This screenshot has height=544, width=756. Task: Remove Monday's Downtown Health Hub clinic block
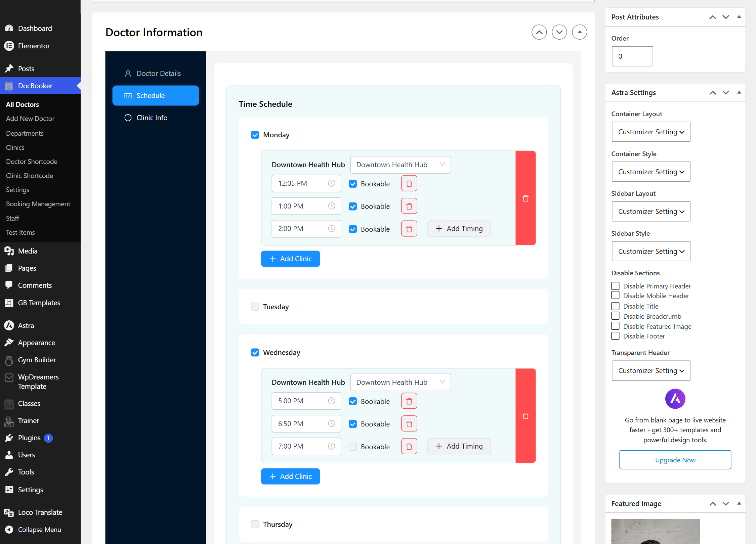coord(526,198)
